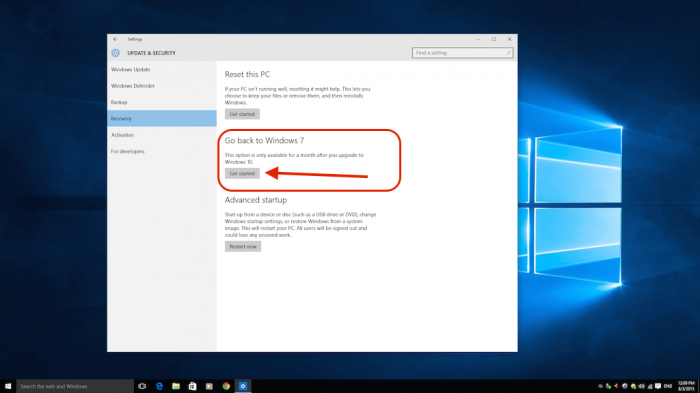Image resolution: width=700 pixels, height=393 pixels.
Task: Click the ENG language indicator
Action: point(668,386)
